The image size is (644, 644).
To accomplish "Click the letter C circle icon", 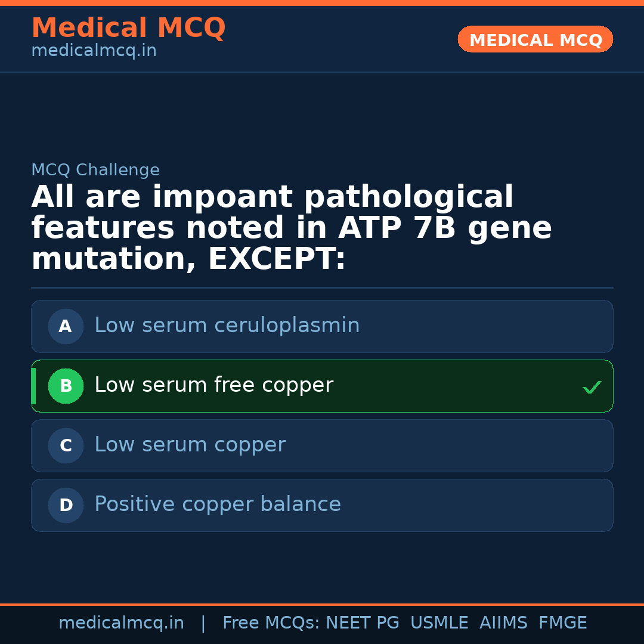I will 66,445.
